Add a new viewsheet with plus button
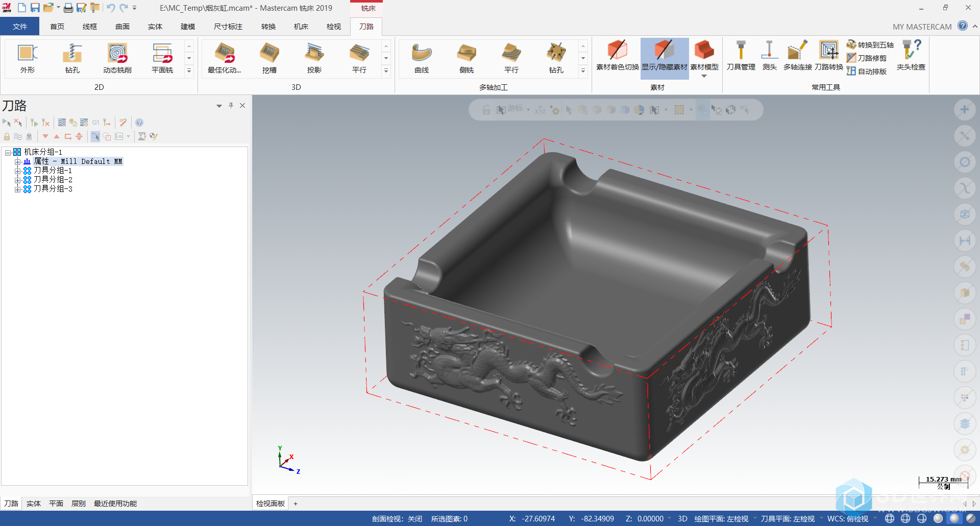This screenshot has width=980, height=526. [296, 504]
